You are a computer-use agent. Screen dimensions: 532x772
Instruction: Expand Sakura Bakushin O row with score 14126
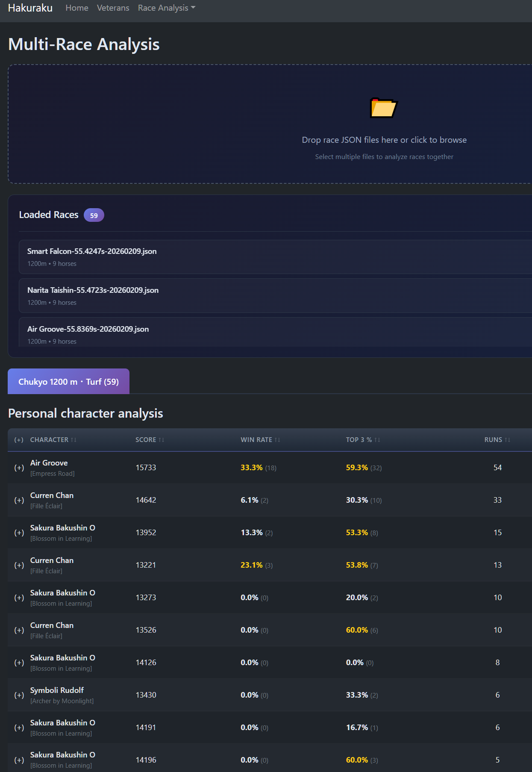19,663
